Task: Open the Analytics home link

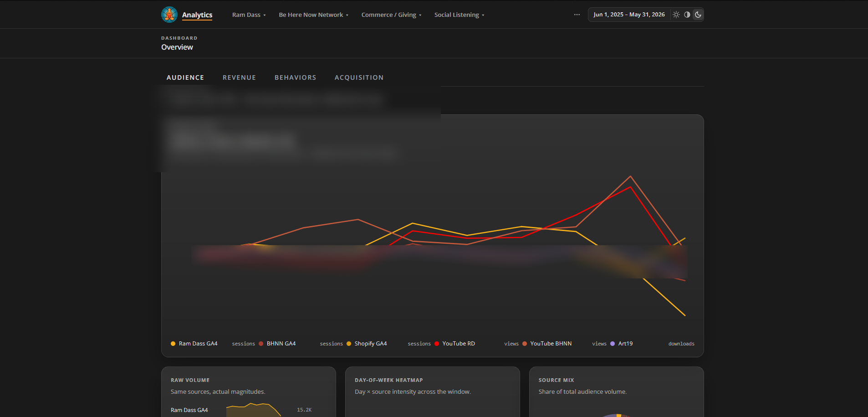Action: click(x=197, y=15)
